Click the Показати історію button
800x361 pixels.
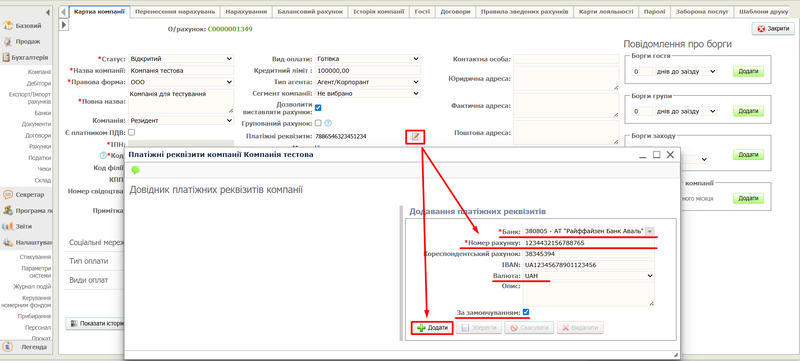pyautogui.click(x=96, y=323)
